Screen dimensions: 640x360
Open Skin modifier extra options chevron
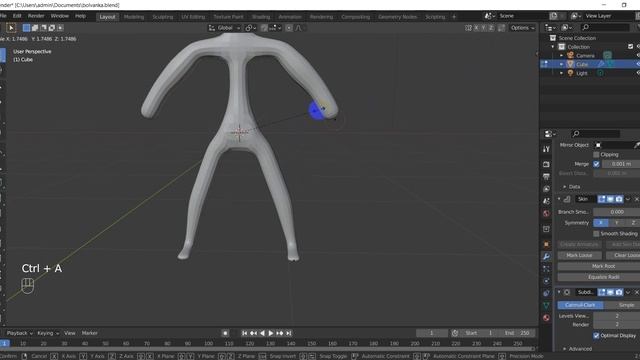pyautogui.click(x=628, y=199)
